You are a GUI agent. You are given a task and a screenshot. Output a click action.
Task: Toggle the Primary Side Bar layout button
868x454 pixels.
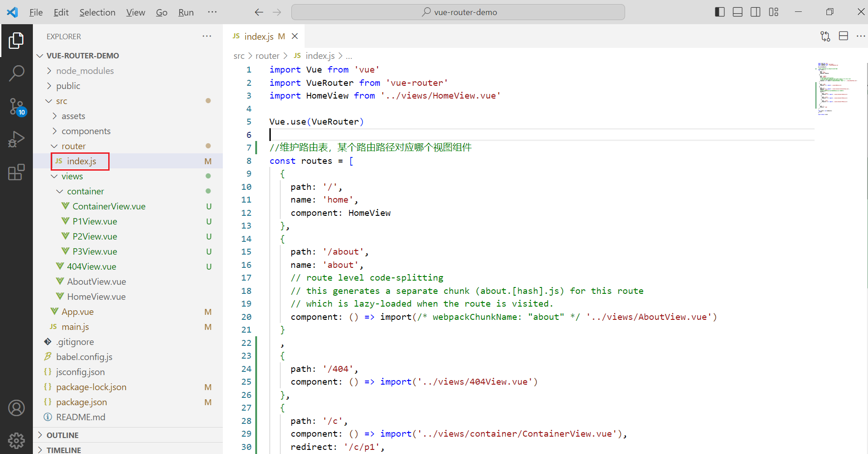click(x=720, y=12)
